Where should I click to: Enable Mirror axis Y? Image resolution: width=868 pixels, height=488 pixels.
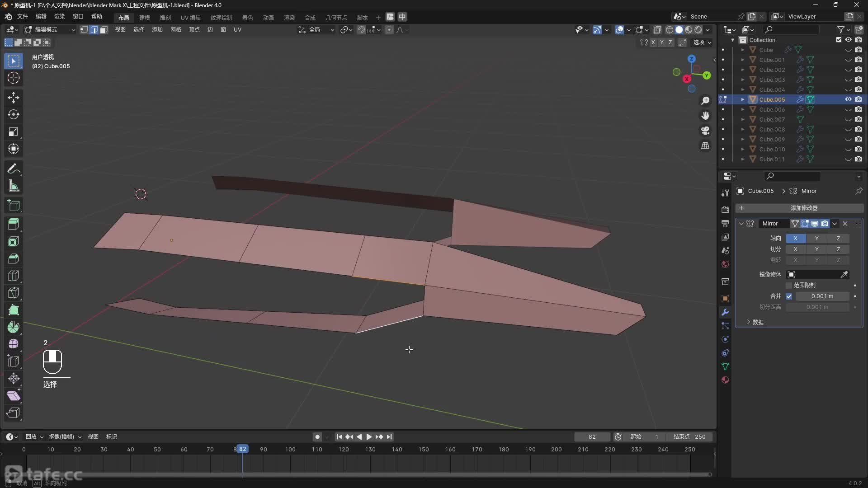tap(816, 238)
